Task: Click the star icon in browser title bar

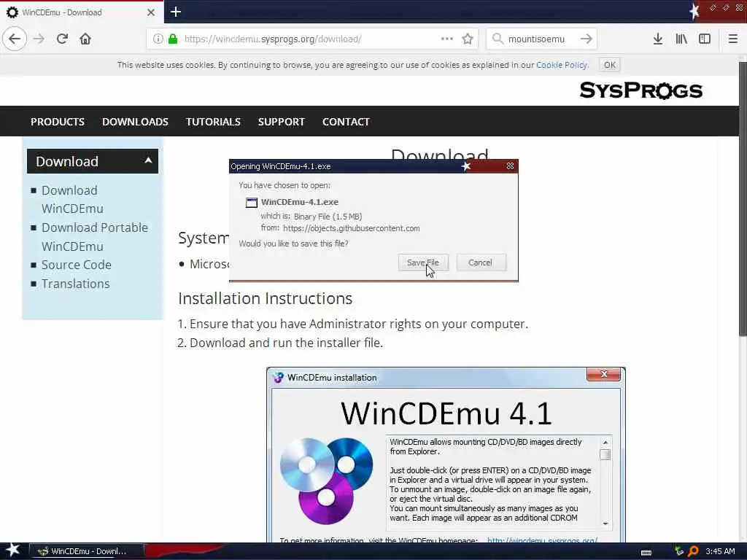Action: 694,11
